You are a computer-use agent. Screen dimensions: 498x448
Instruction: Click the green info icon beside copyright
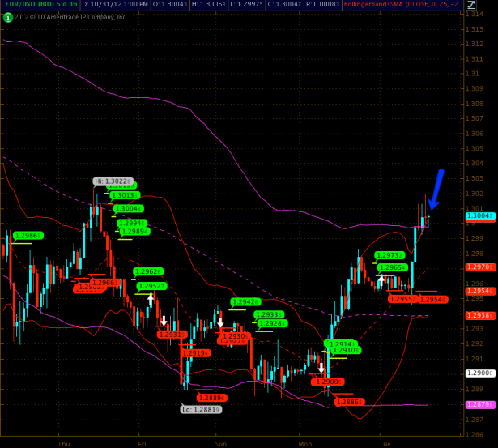point(6,16)
